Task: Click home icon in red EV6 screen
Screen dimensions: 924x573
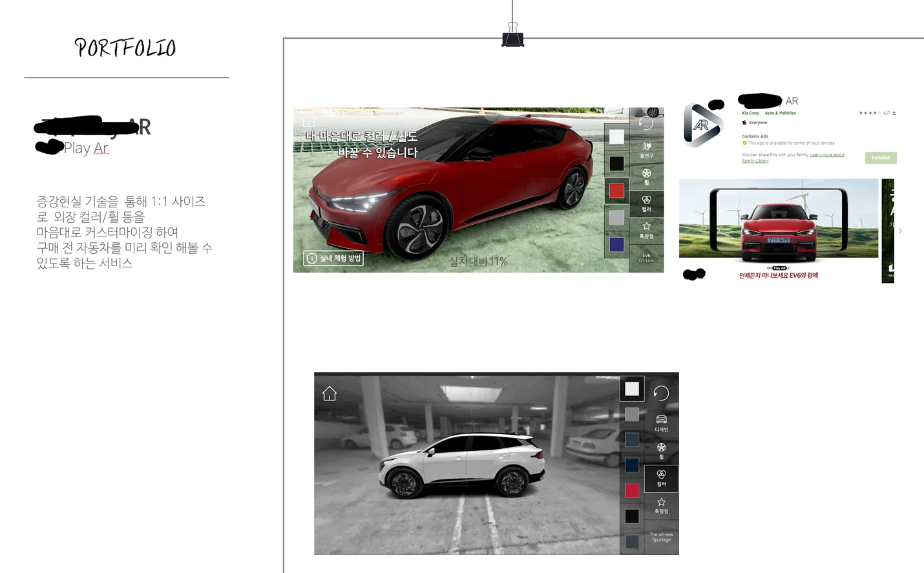Action: [x=309, y=120]
